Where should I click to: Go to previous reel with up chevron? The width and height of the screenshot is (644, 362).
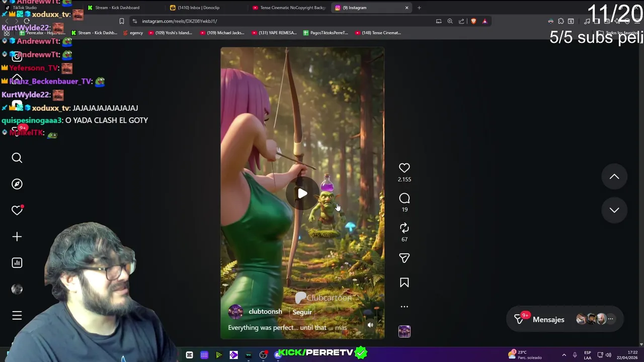pyautogui.click(x=614, y=176)
